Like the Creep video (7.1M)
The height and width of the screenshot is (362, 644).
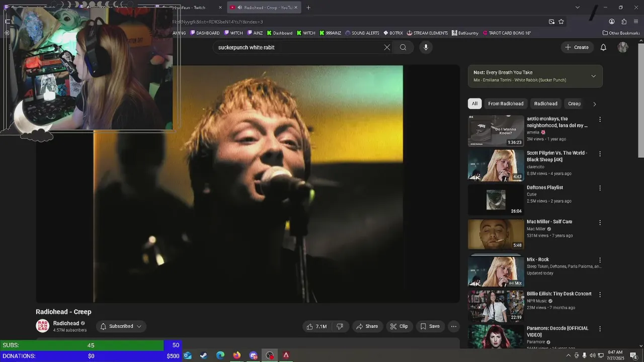pyautogui.click(x=316, y=326)
